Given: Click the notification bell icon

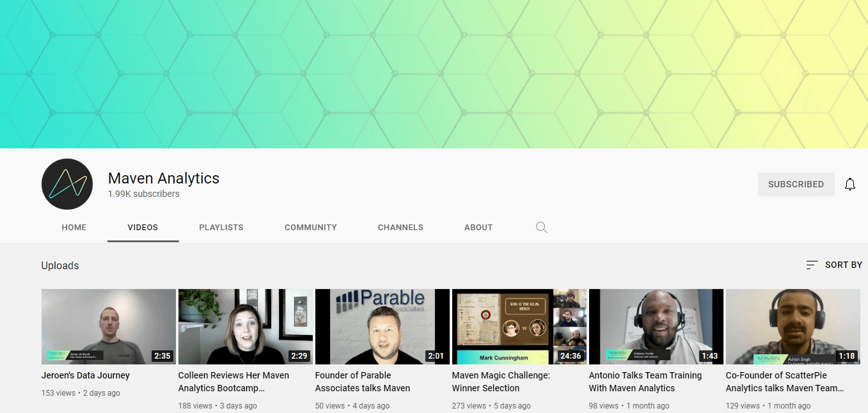Looking at the screenshot, I should coord(849,184).
